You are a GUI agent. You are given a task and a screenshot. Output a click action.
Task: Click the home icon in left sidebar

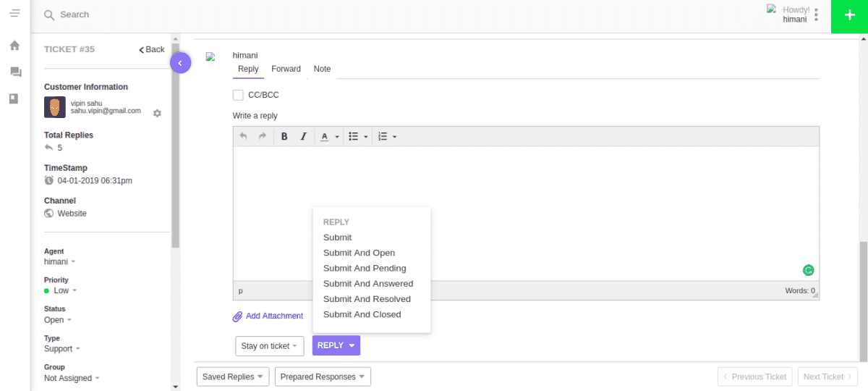tap(14, 46)
